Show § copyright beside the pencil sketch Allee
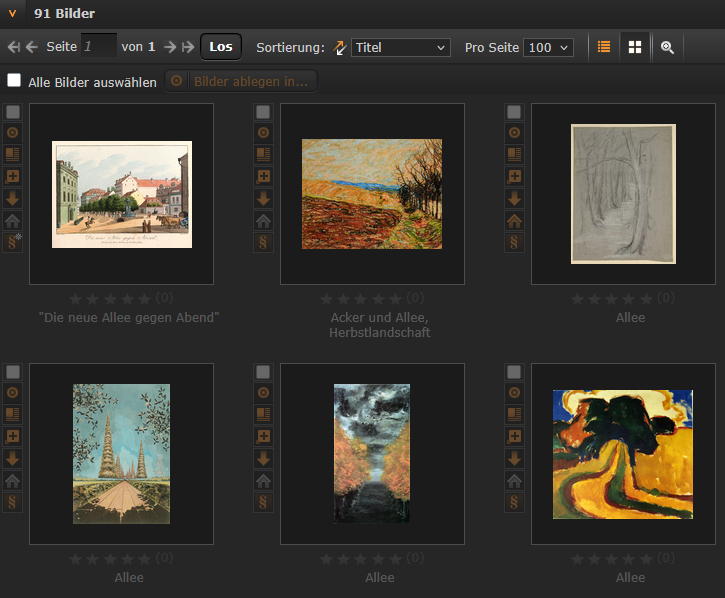725x598 pixels. tap(514, 242)
